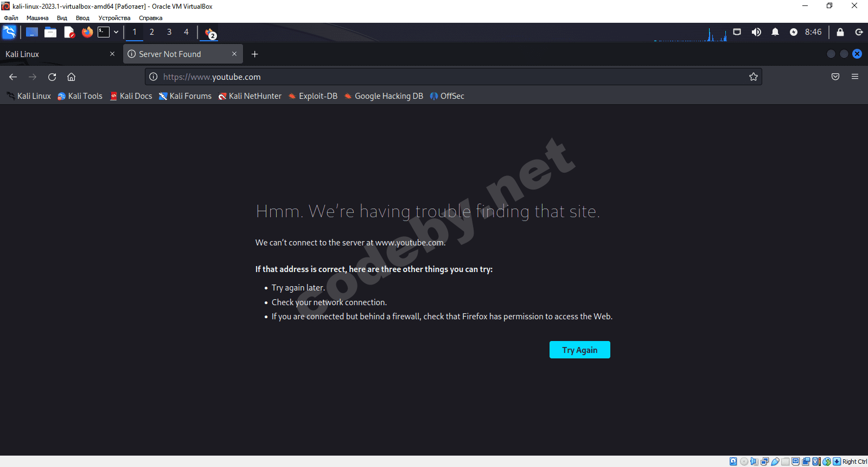Open the Kali Docs bookmark

coord(131,96)
